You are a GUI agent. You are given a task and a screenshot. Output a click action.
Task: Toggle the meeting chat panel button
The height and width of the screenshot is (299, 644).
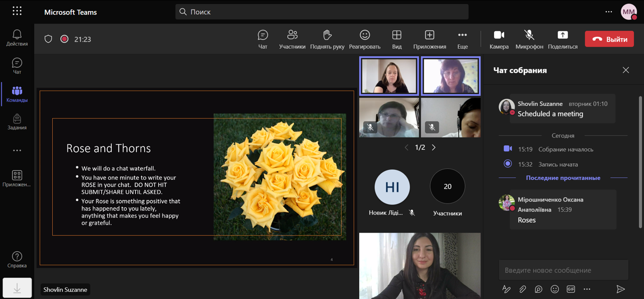[x=263, y=39]
